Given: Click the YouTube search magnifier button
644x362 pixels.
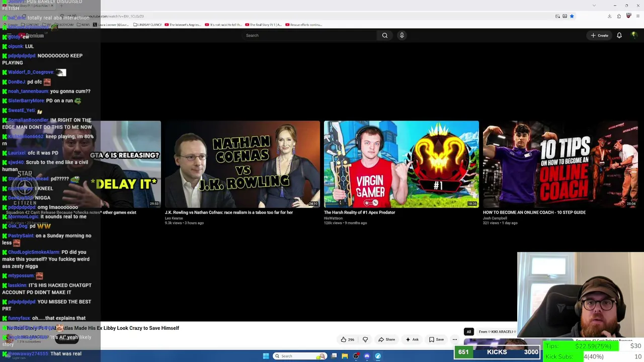Looking at the screenshot, I should pyautogui.click(x=385, y=35).
